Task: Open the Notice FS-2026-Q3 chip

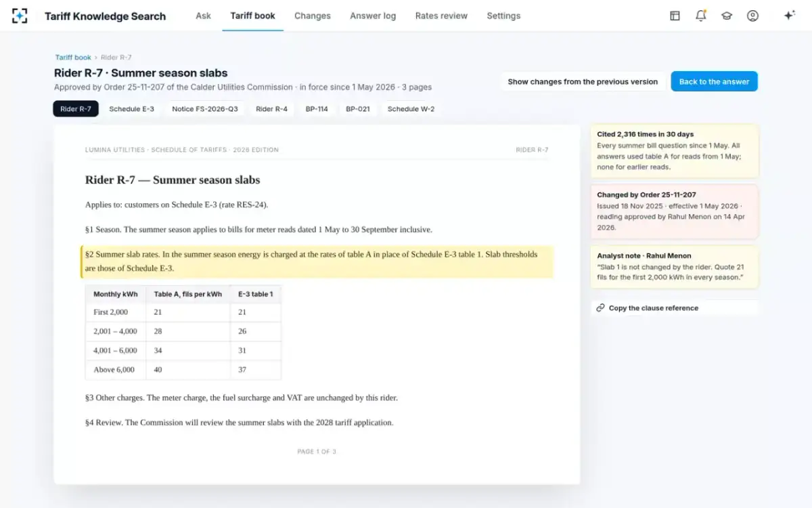Action: point(205,108)
